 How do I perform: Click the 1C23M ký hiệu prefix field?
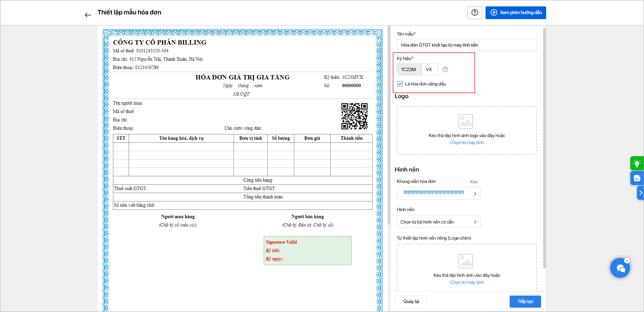point(409,69)
